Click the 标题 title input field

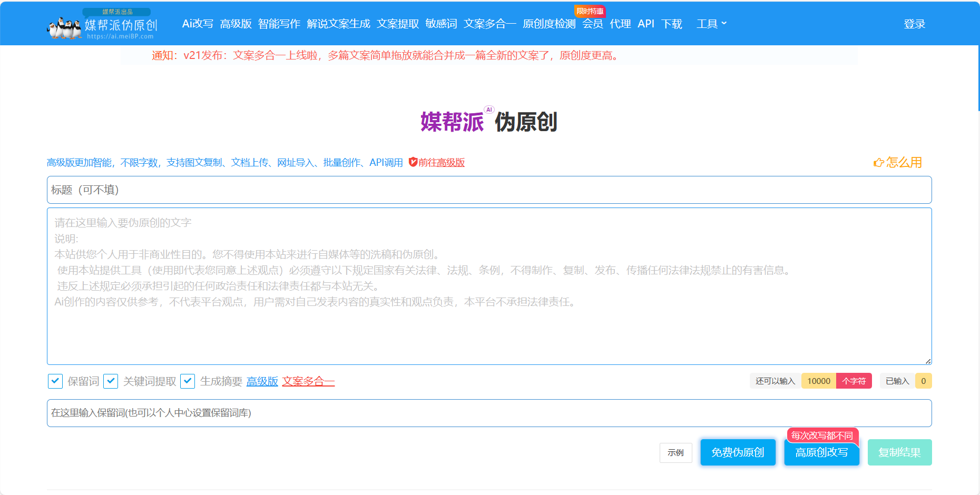click(489, 190)
